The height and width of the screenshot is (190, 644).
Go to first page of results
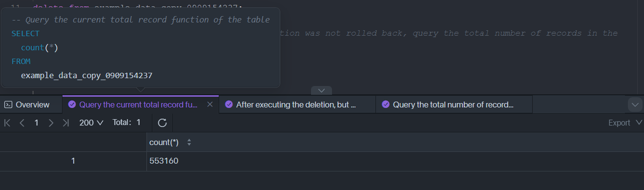(x=8, y=122)
